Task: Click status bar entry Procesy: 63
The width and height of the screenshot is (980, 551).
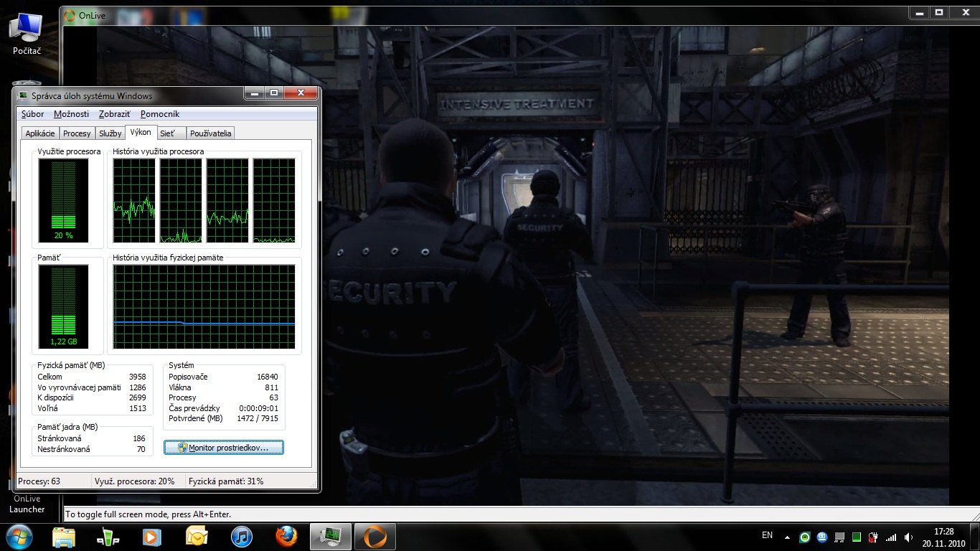Action: (39, 481)
